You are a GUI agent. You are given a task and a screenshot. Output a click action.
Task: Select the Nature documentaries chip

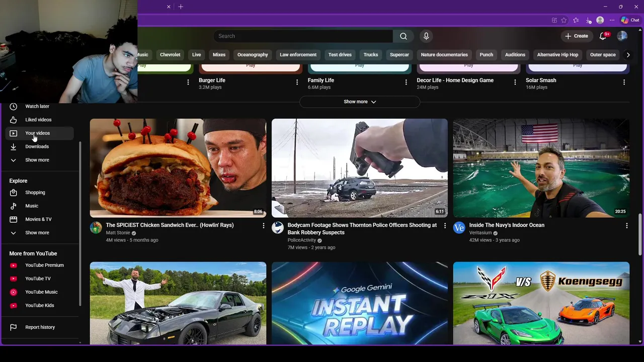click(444, 55)
